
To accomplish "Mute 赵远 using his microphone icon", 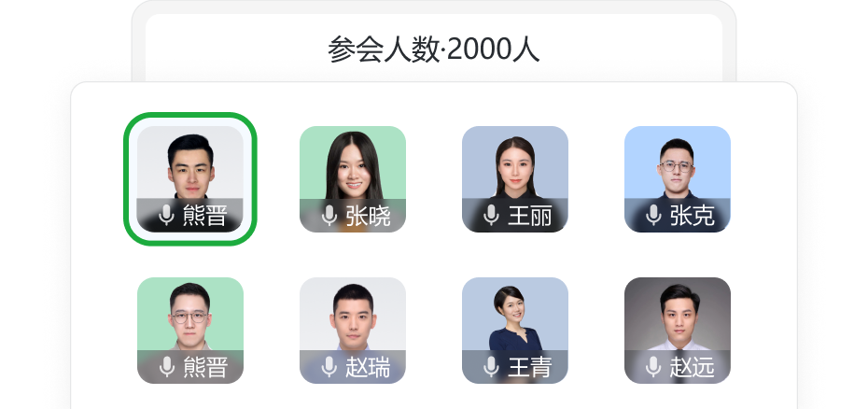I will tap(653, 367).
